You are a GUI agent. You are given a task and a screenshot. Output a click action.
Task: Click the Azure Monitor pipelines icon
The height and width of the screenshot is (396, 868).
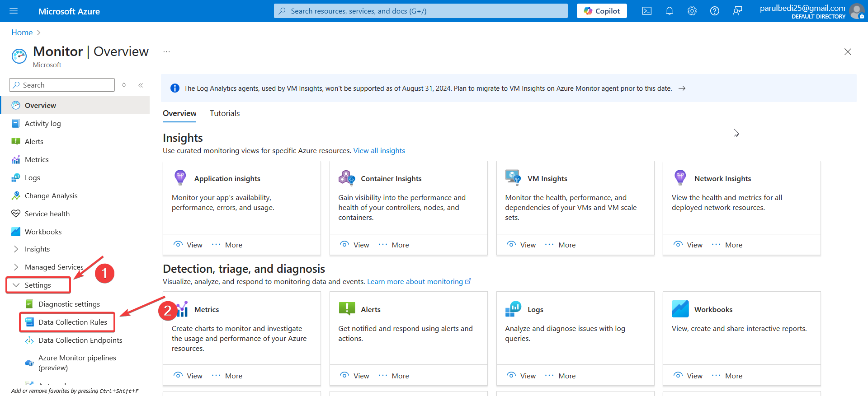click(x=29, y=363)
